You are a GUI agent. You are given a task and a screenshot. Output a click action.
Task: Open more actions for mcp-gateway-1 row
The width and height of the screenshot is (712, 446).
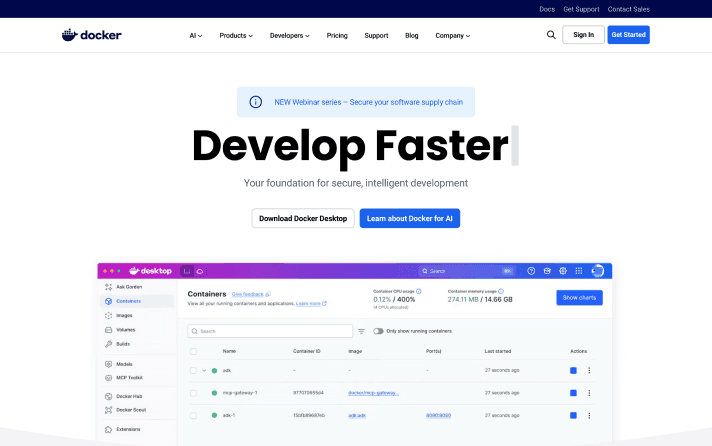pyautogui.click(x=589, y=393)
